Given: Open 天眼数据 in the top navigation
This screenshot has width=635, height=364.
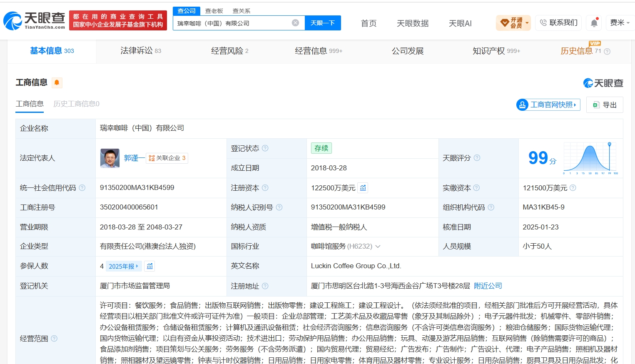Looking at the screenshot, I should (413, 23).
